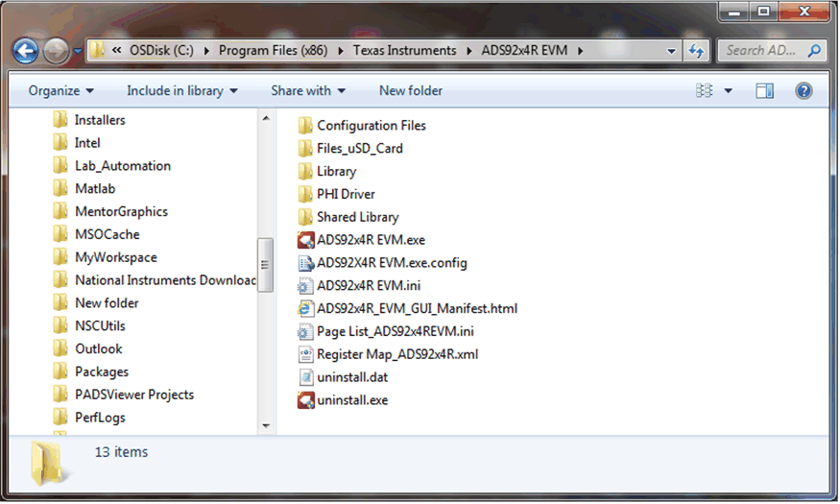Viewport: 840px width, 504px height.
Task: Click in the search box field
Action: click(x=763, y=51)
